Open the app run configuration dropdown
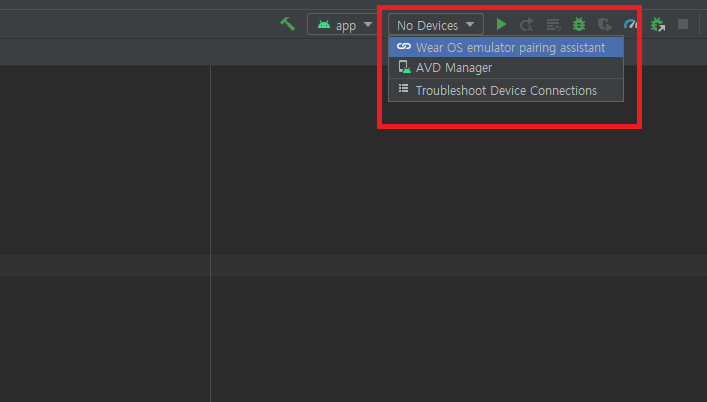 (342, 25)
